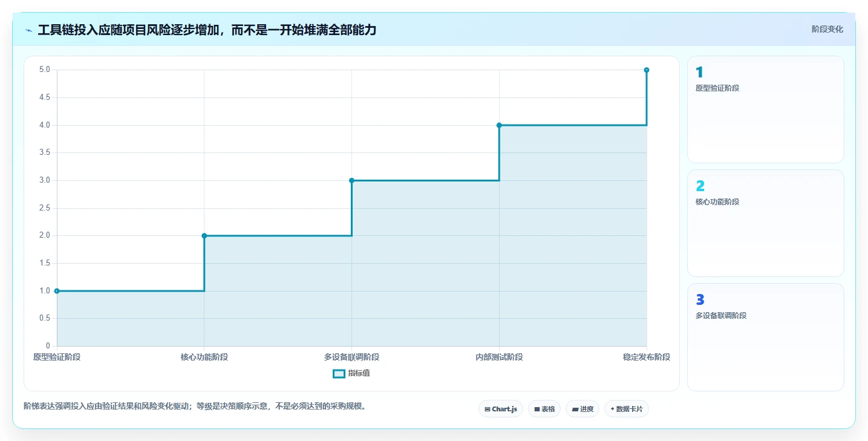Viewport: 868px width, 441px height.
Task: Click the 多设备联调阶段 x-axis label
Action: (351, 357)
